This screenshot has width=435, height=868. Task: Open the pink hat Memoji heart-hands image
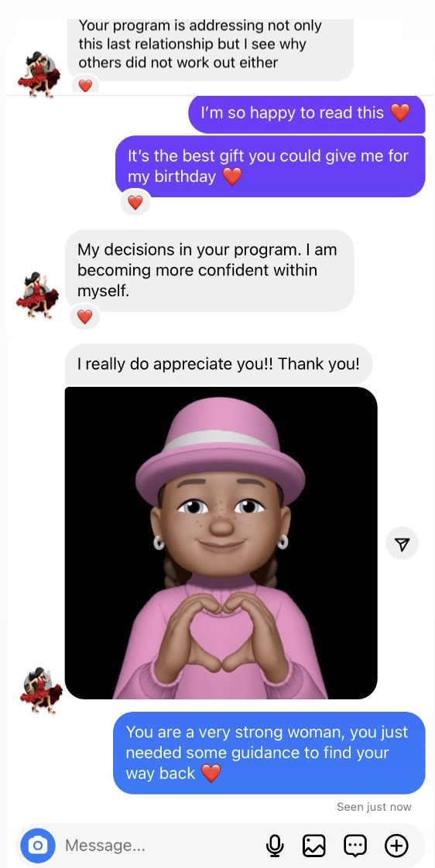(221, 543)
